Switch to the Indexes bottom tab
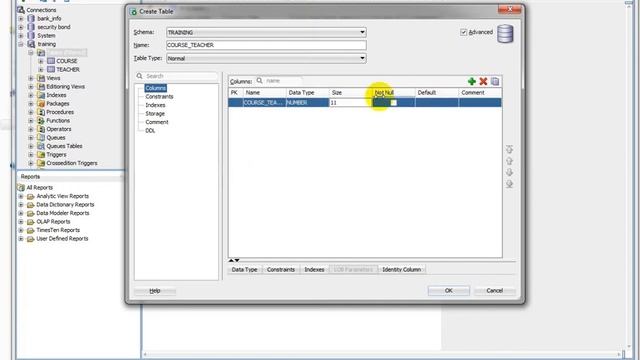 click(x=314, y=269)
